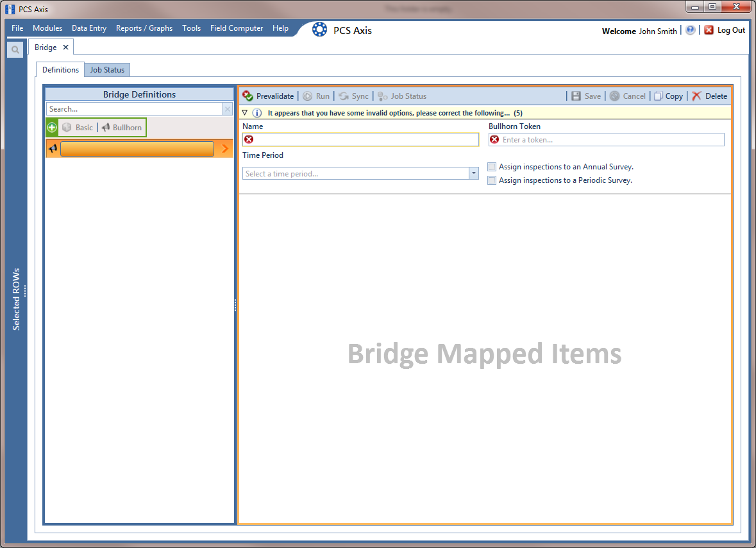The height and width of the screenshot is (548, 756).
Task: Open the Modules menu
Action: point(47,28)
